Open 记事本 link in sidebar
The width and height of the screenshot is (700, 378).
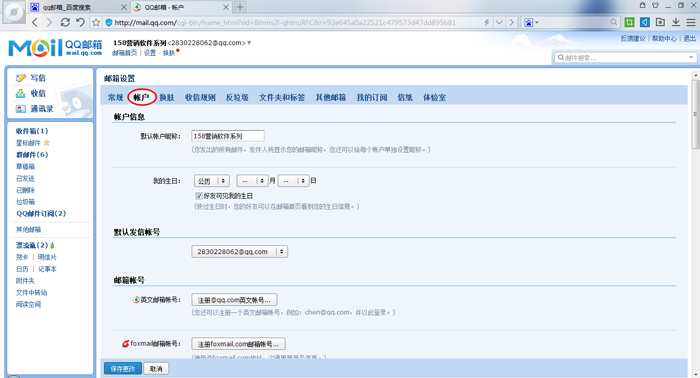(x=47, y=269)
